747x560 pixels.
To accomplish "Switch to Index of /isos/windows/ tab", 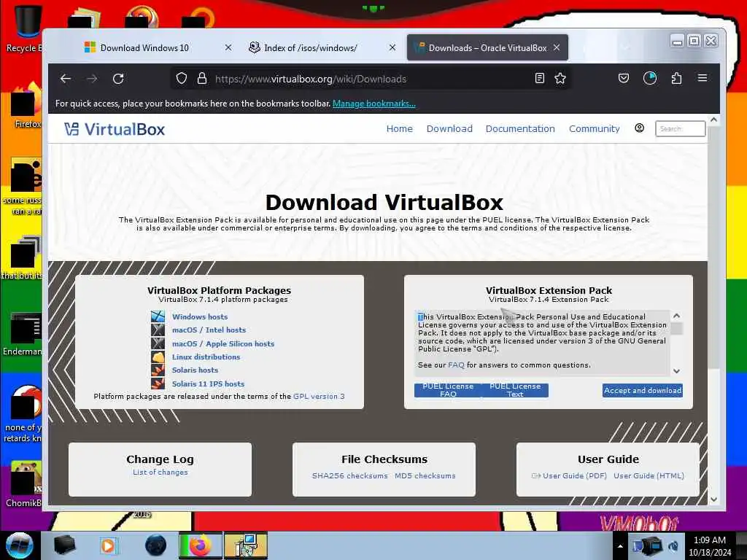I will 310,47.
